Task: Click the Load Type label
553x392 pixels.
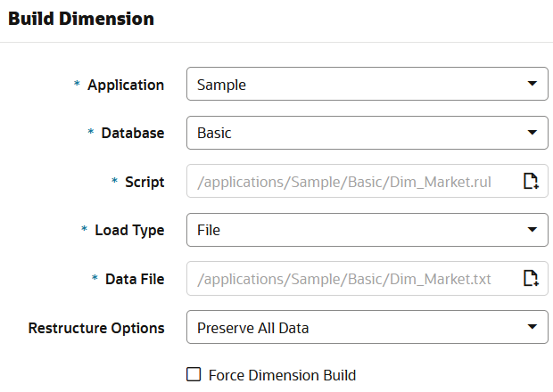Action: [129, 230]
